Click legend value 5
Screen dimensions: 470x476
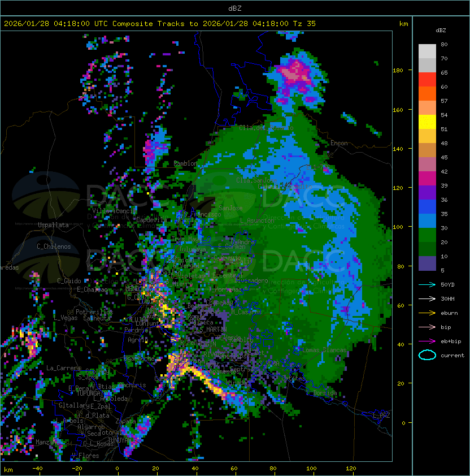442,270
